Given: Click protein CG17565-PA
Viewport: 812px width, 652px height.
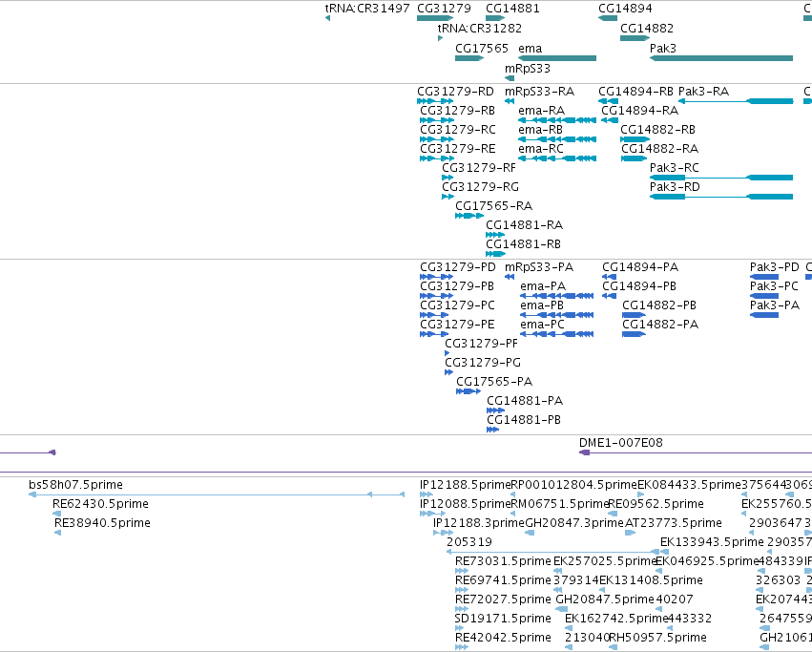Looking at the screenshot, I should pyautogui.click(x=494, y=383).
